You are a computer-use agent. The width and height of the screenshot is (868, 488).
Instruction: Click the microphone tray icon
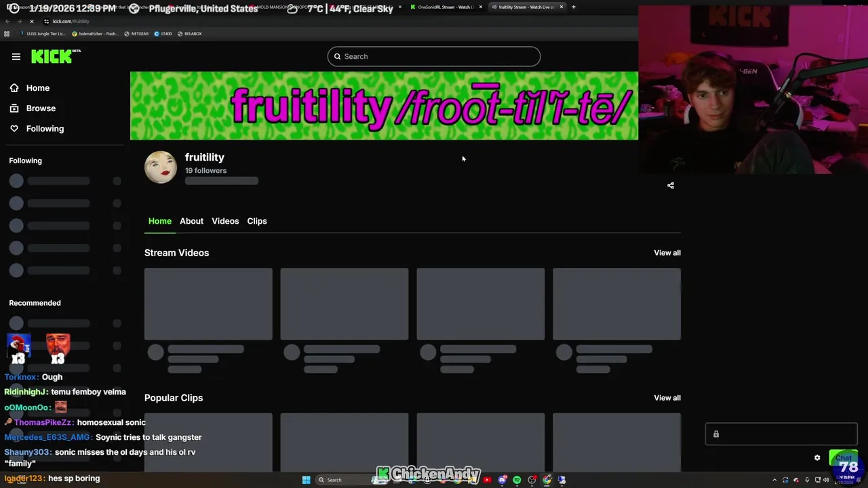pos(807,480)
